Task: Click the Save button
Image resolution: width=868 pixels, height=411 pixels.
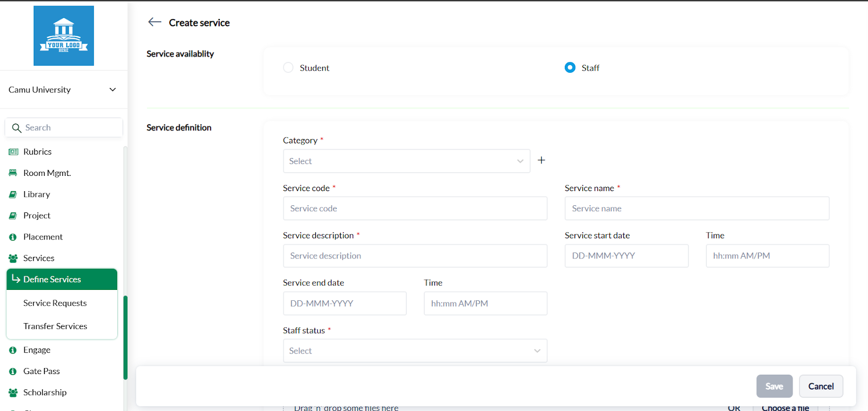Action: click(x=774, y=386)
